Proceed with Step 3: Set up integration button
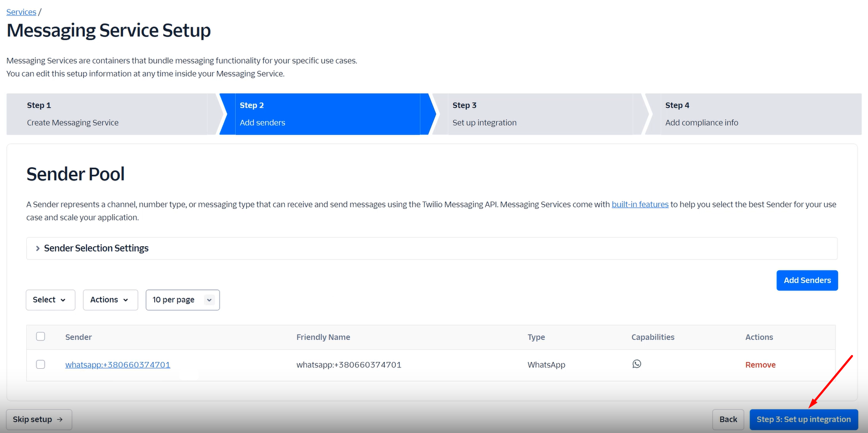868x433 pixels. [804, 419]
